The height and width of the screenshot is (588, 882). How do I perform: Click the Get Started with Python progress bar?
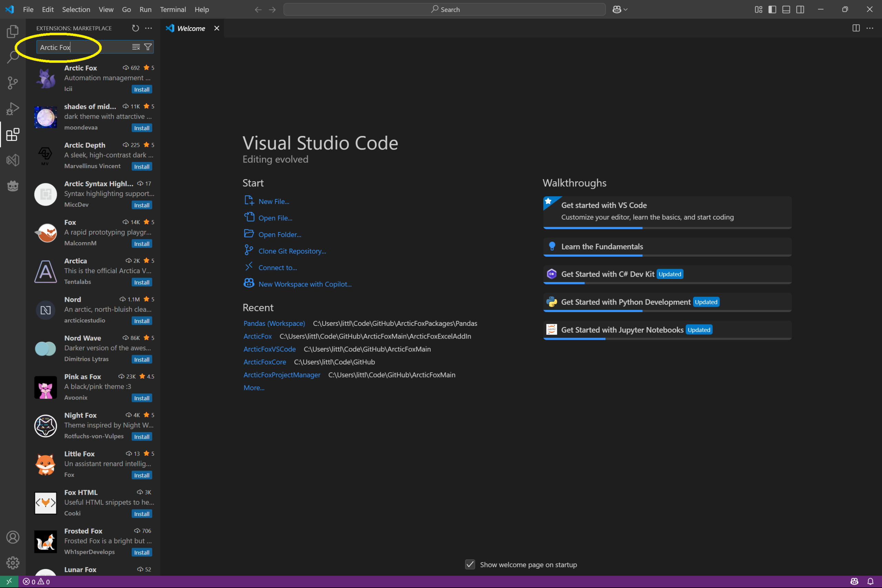pyautogui.click(x=667, y=311)
